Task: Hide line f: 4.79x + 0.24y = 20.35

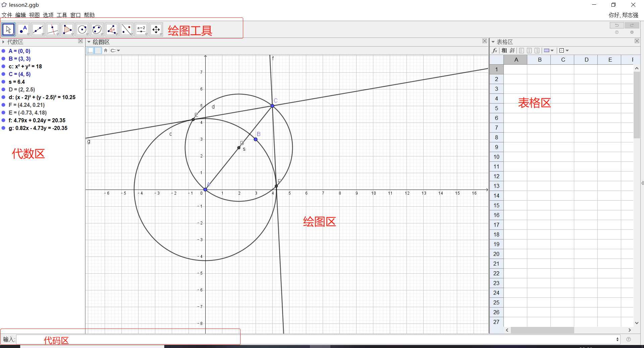Action: 3,120
